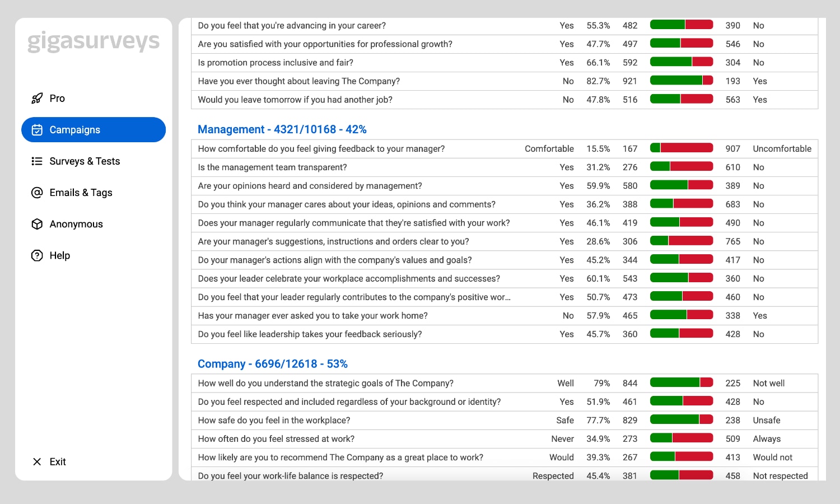The height and width of the screenshot is (504, 840).
Task: Click the X icon next to Exit
Action: [37, 461]
